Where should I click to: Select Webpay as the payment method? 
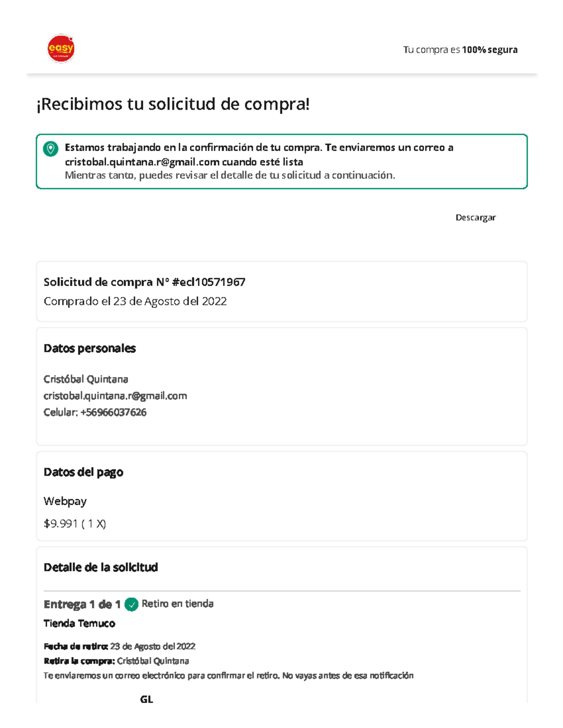click(65, 501)
